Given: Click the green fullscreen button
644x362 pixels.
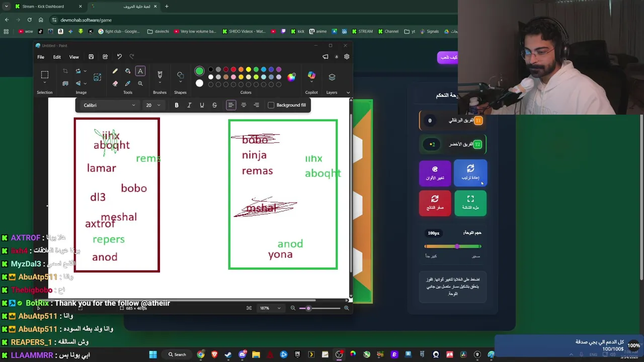Looking at the screenshot, I should click(470, 203).
